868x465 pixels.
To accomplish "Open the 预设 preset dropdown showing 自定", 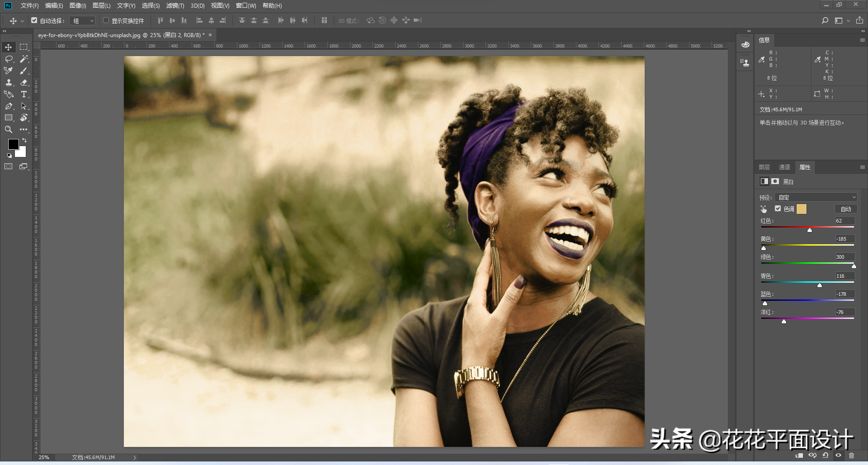I will 816,197.
